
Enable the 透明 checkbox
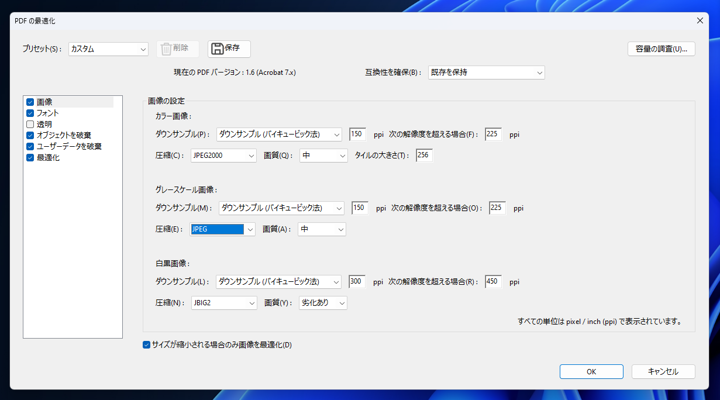30,124
